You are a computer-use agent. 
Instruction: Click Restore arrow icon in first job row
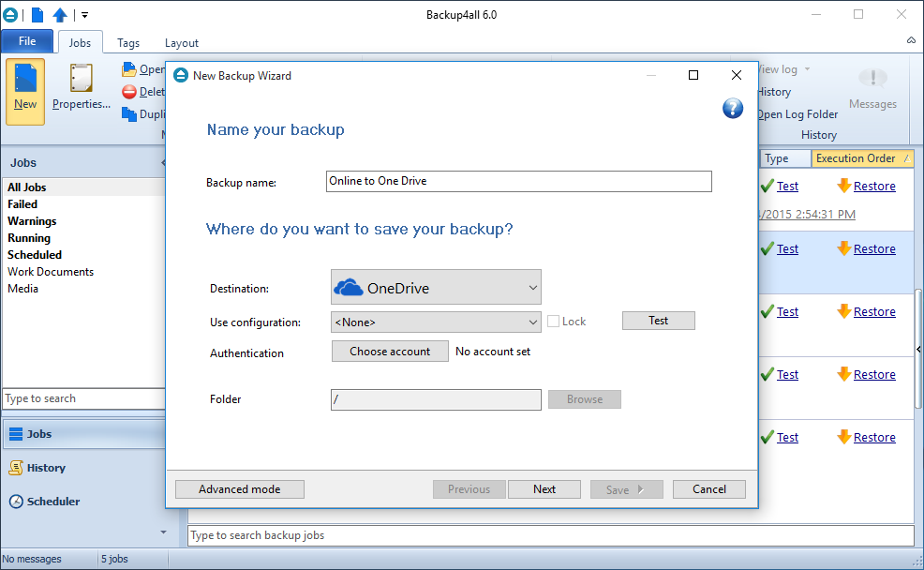843,186
